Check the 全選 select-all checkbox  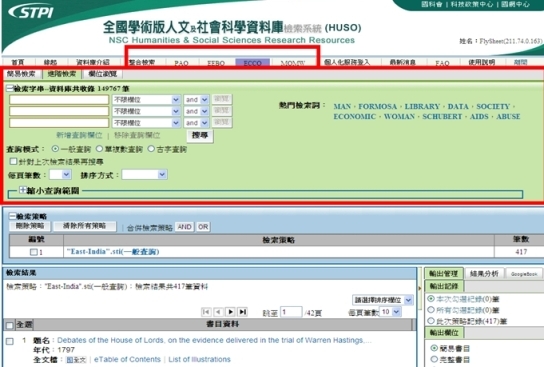pyautogui.click(x=10, y=325)
